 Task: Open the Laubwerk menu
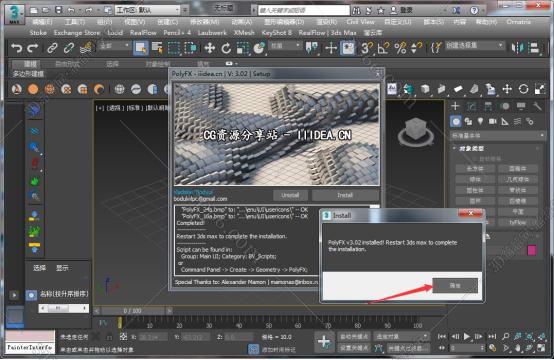pyautogui.click(x=212, y=33)
